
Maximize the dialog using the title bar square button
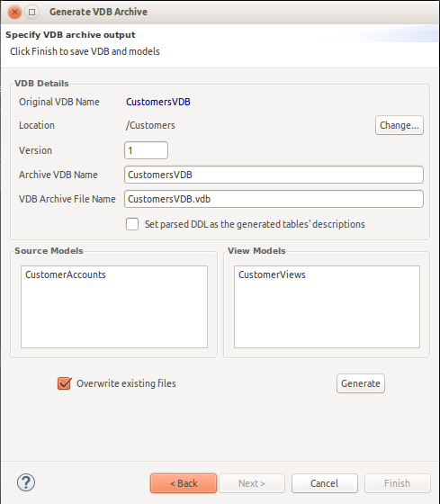point(31,13)
